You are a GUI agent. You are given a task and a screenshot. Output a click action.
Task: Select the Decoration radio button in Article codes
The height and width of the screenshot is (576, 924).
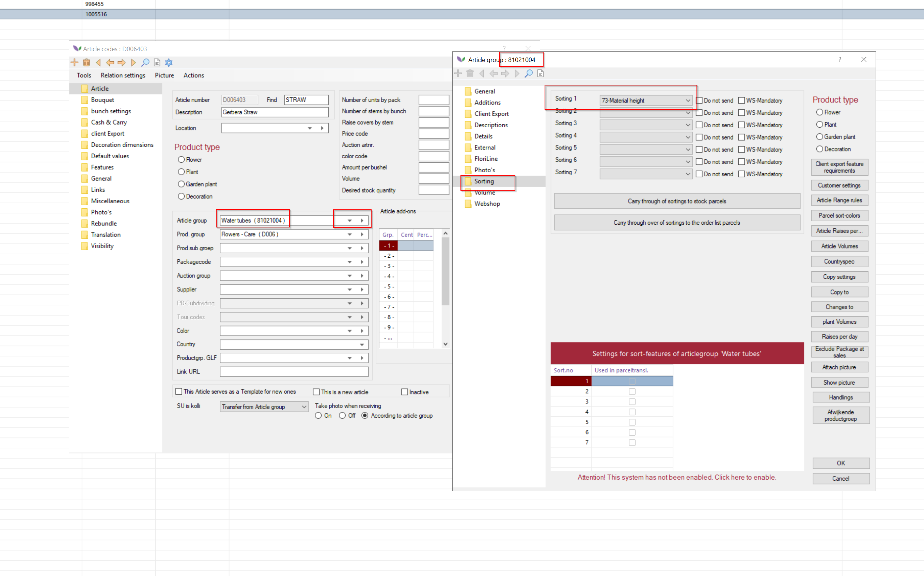coord(182,196)
